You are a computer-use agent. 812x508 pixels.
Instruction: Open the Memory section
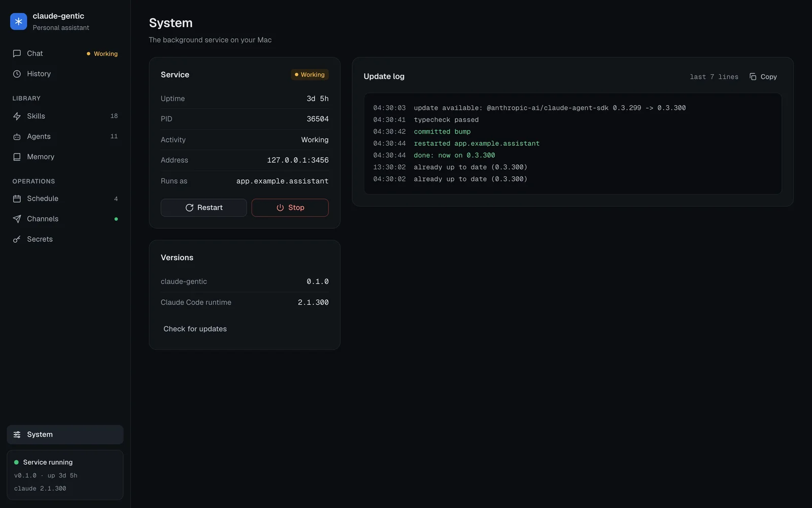(65, 157)
